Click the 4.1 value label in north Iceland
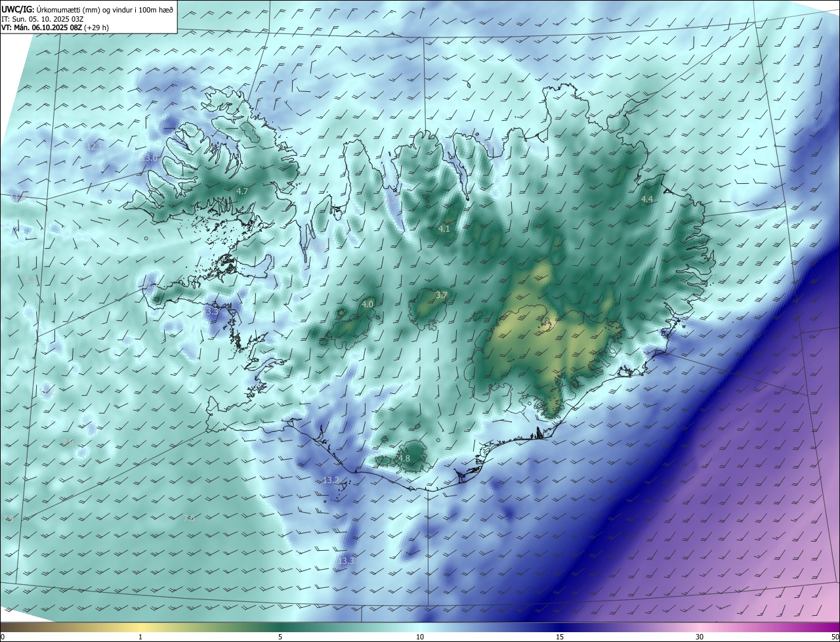Screen dimensions: 840x642 (x=444, y=229)
